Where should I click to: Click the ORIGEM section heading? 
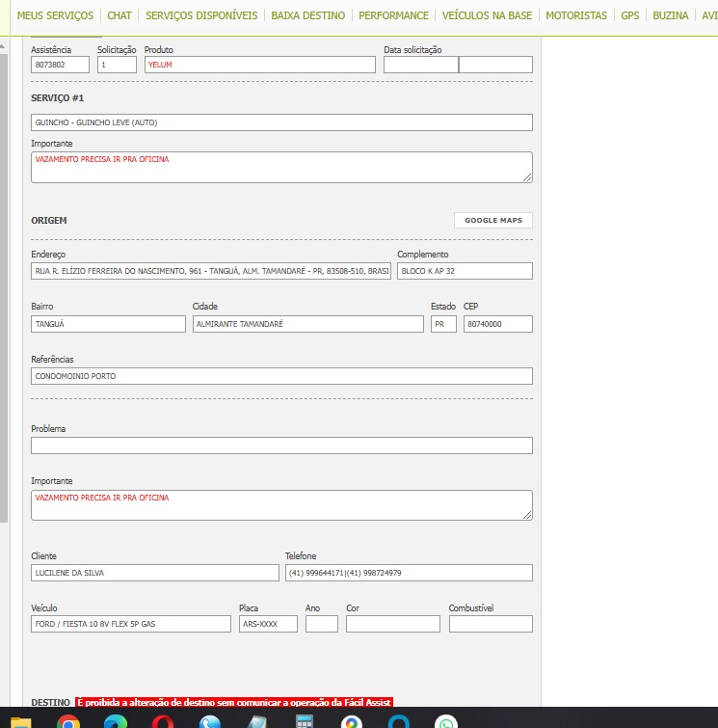49,221
